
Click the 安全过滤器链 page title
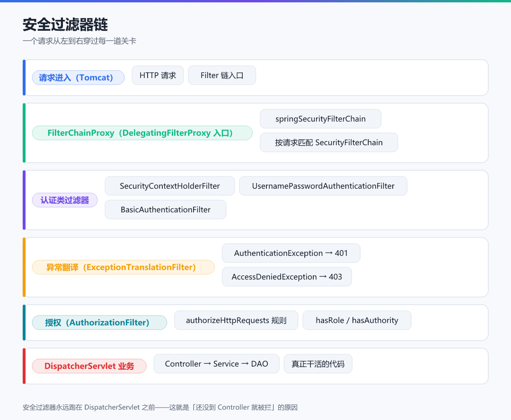[65, 25]
